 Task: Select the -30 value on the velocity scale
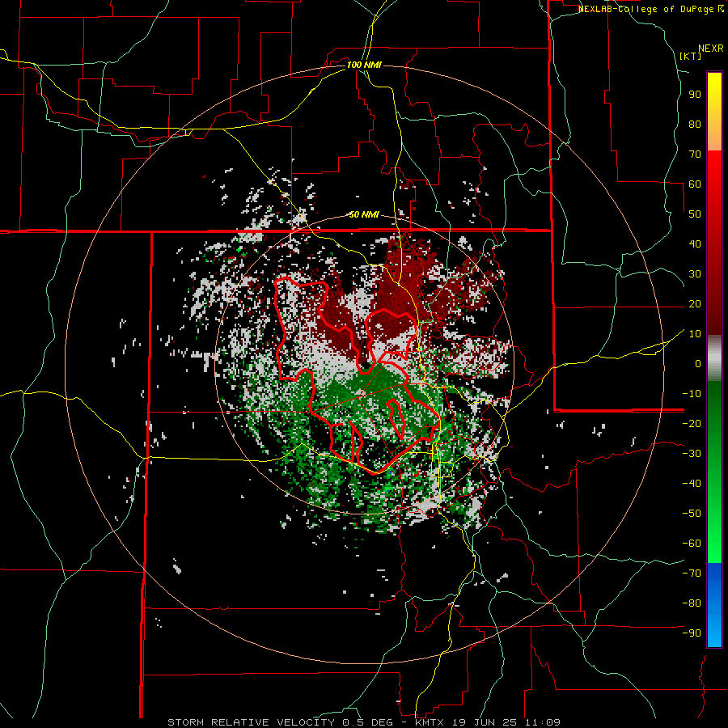coord(692,454)
